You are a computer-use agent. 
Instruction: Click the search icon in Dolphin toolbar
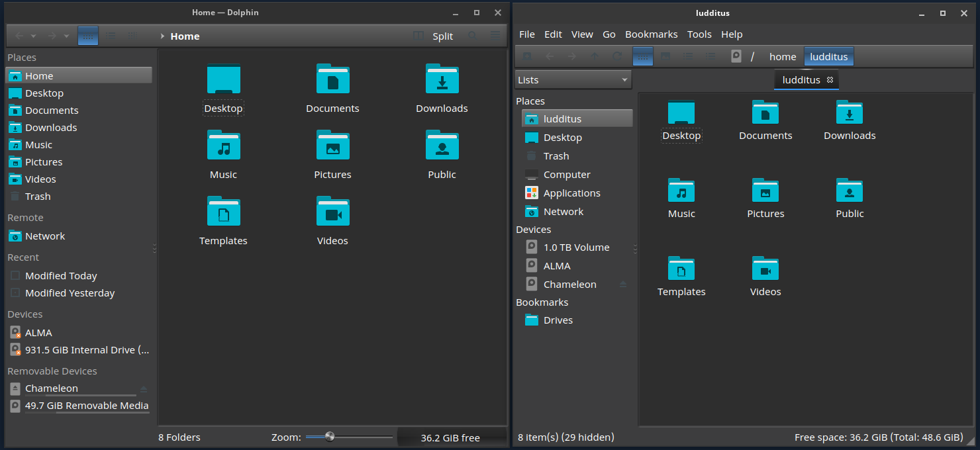(x=471, y=36)
